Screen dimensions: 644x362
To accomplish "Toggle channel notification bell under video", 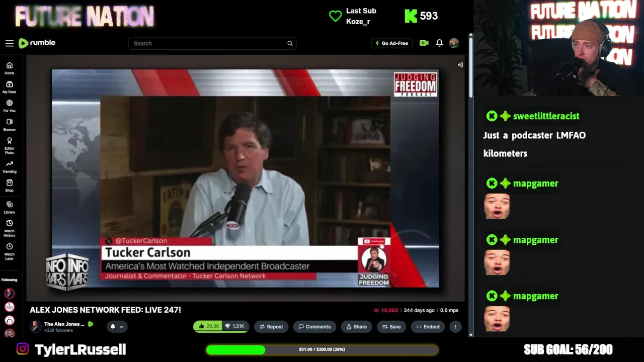I will pyautogui.click(x=113, y=327).
